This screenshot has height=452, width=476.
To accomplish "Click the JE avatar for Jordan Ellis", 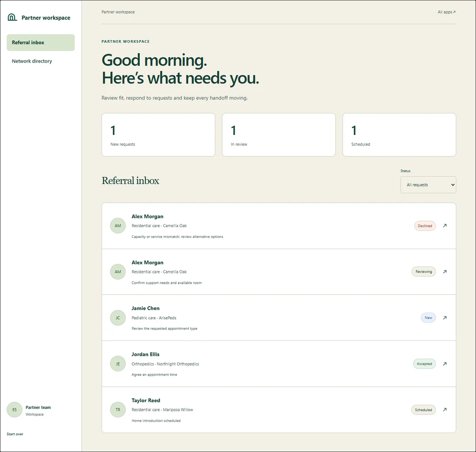I will coord(118,364).
